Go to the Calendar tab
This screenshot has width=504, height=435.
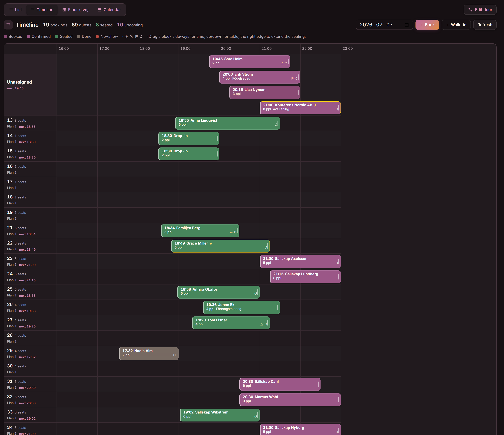click(x=109, y=10)
